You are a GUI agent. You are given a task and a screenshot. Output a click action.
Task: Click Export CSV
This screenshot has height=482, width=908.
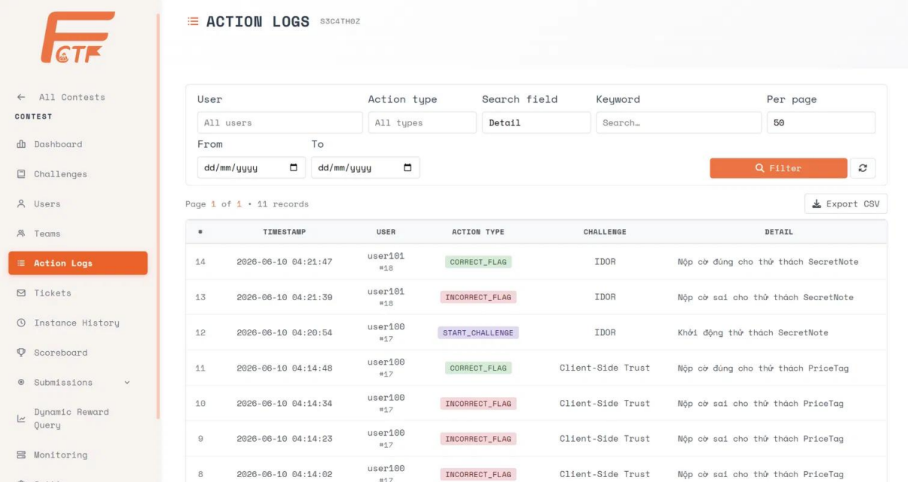click(845, 204)
